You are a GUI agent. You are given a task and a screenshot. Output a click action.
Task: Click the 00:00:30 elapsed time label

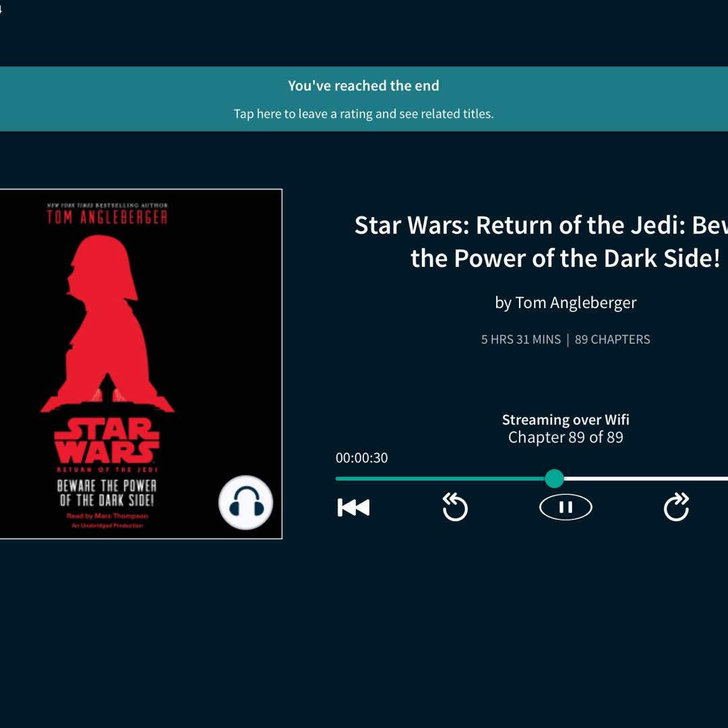[362, 458]
